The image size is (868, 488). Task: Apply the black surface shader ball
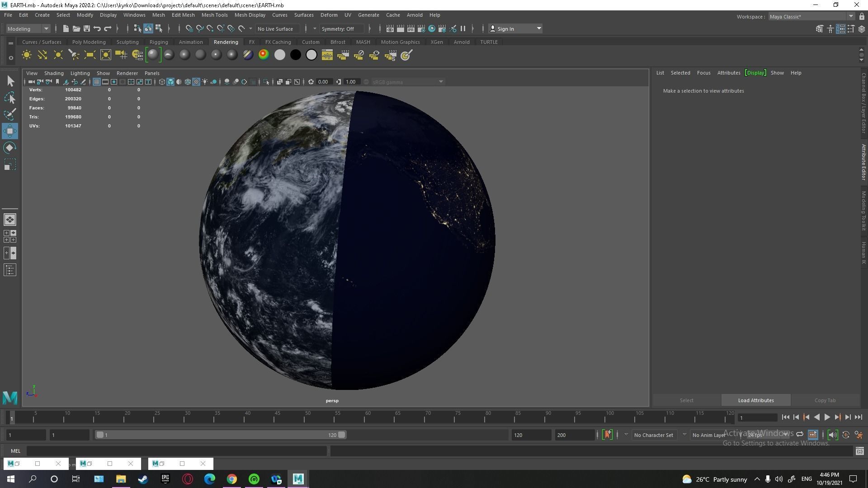[x=296, y=55]
